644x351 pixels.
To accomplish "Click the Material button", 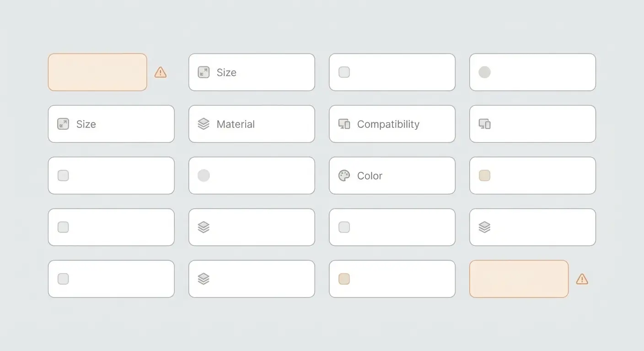I will point(252,124).
